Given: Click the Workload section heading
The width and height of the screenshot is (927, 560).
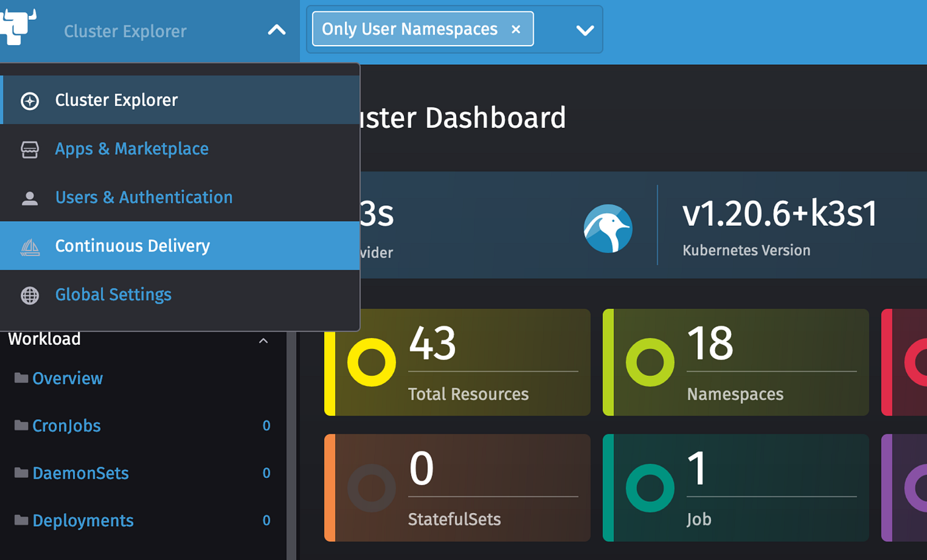Looking at the screenshot, I should coord(44,340).
